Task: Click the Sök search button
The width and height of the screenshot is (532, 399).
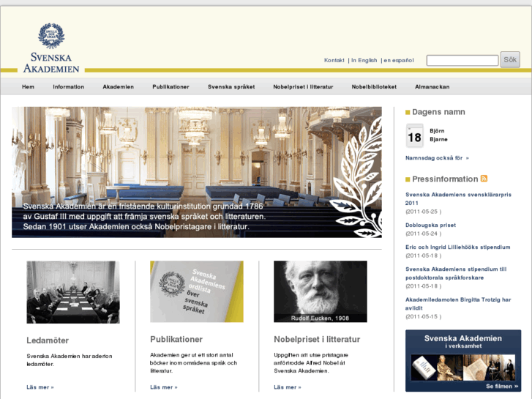Action: point(510,59)
